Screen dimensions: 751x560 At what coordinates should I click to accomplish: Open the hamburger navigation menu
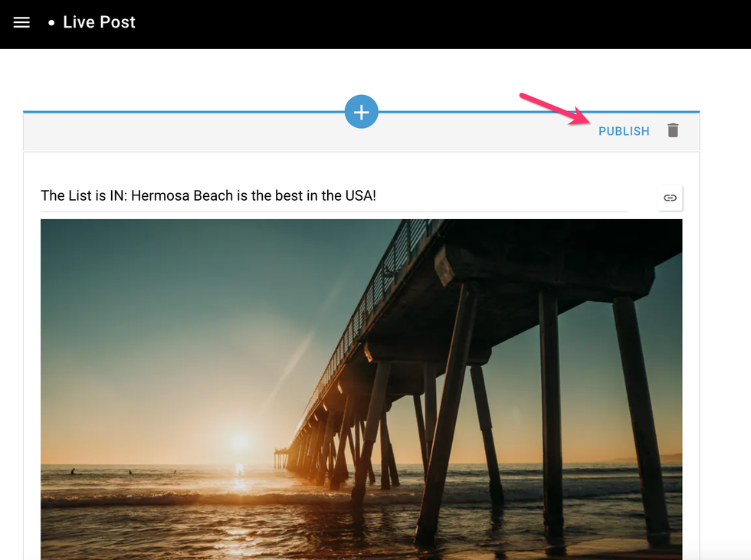(x=21, y=22)
